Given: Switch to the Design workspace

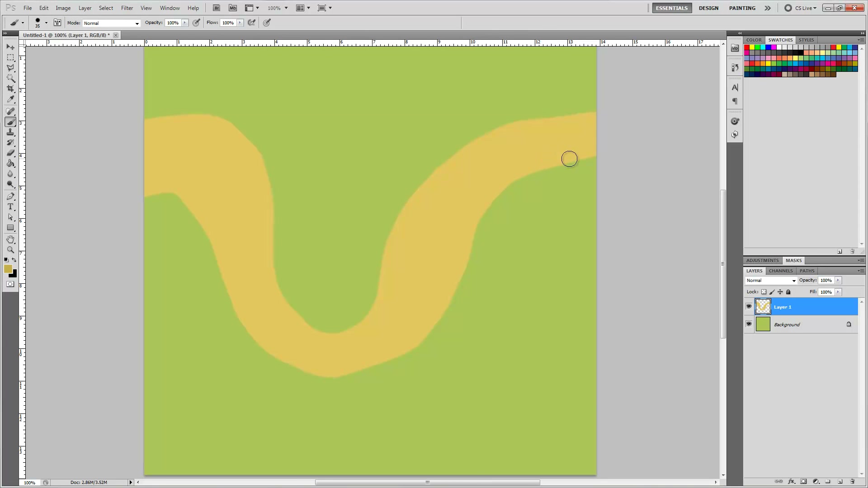Looking at the screenshot, I should point(708,8).
